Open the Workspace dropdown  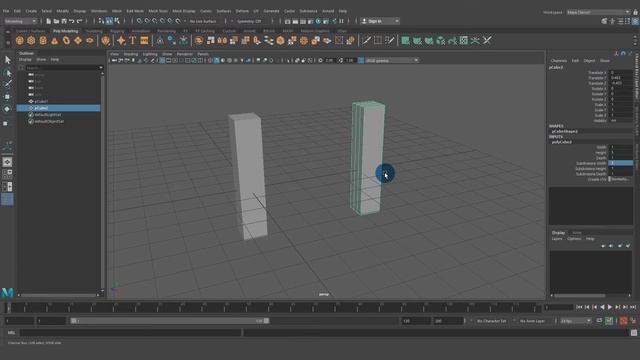pos(598,12)
